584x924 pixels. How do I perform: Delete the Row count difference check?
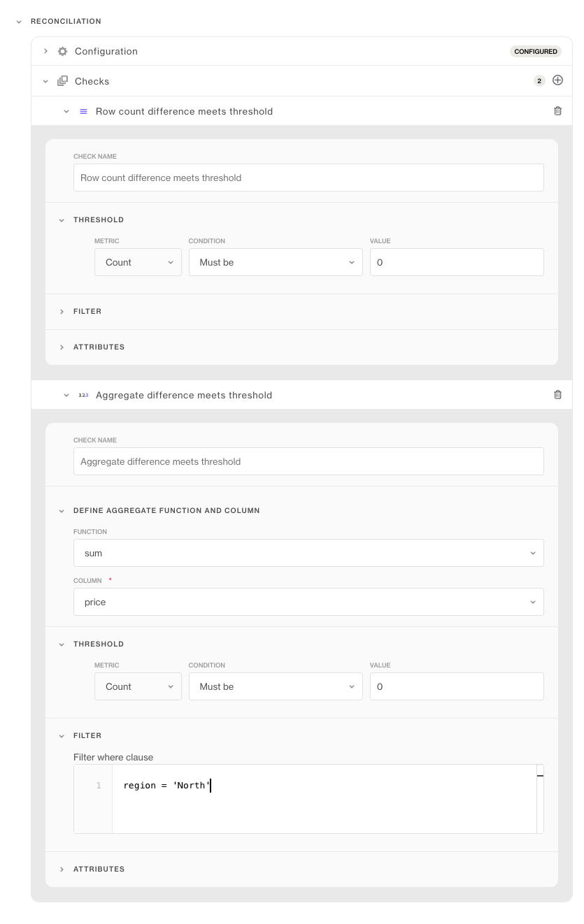pos(557,111)
